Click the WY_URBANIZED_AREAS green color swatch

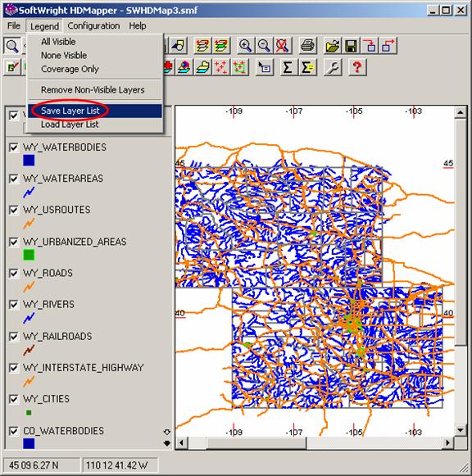(29, 255)
